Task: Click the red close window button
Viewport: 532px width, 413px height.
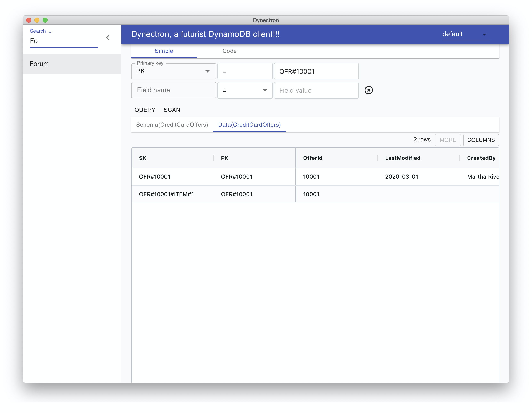Action: 29,20
